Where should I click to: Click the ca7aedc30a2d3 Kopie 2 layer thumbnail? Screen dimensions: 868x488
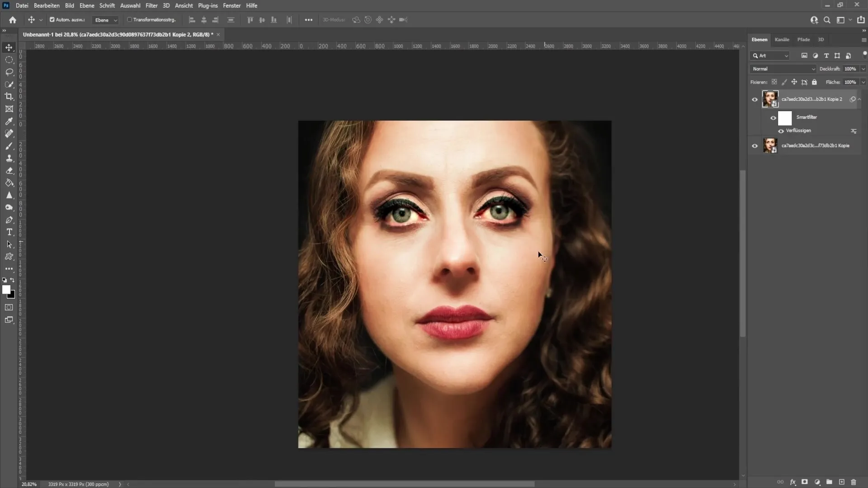point(769,99)
